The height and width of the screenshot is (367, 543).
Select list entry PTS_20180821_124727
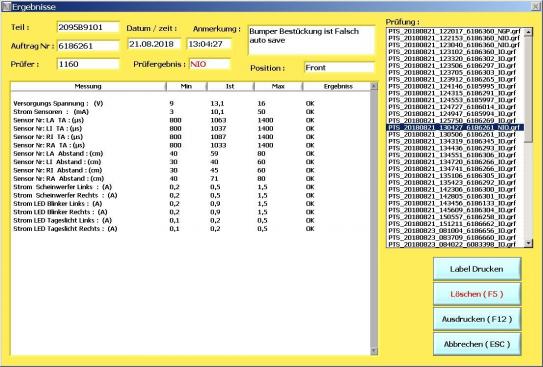pyautogui.click(x=454, y=107)
